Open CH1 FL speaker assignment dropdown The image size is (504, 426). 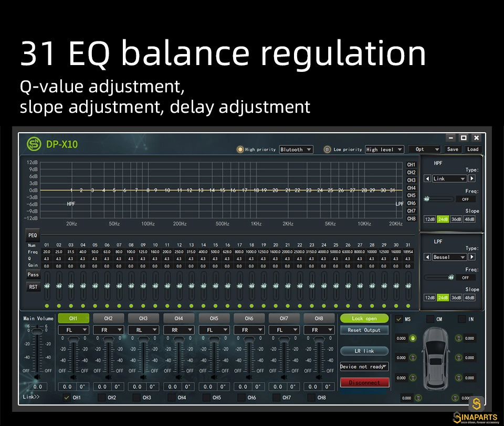tap(73, 330)
